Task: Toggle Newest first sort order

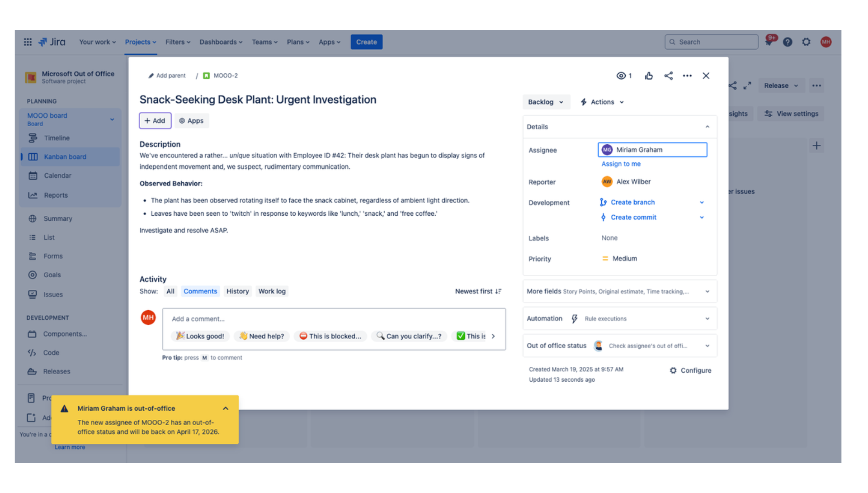Action: (478, 291)
